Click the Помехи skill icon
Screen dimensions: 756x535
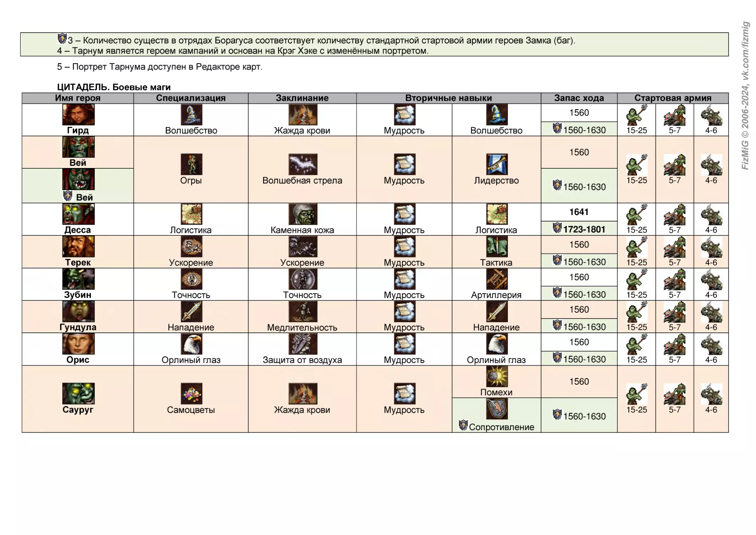[497, 376]
